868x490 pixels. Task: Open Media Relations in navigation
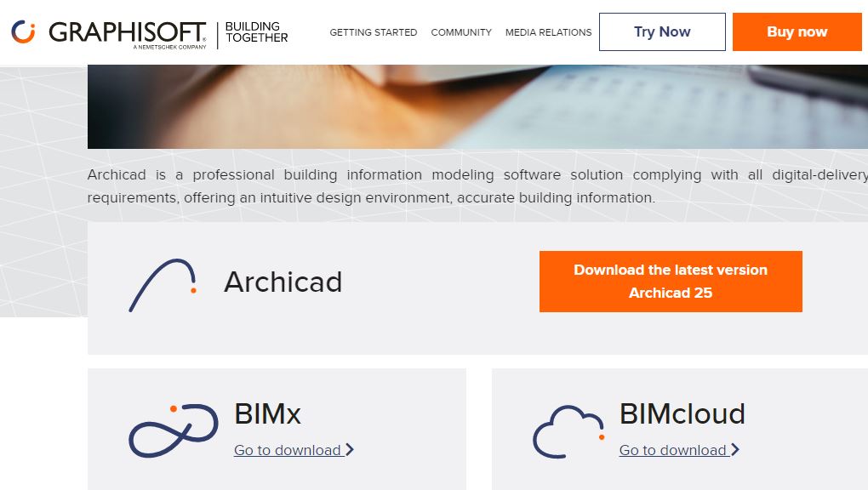(548, 32)
